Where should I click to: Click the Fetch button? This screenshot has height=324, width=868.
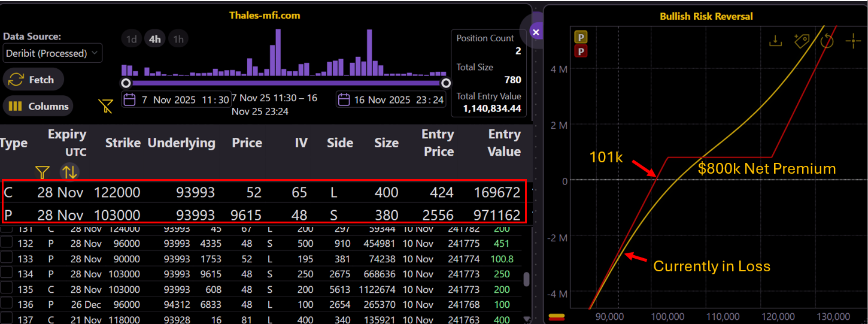[34, 80]
